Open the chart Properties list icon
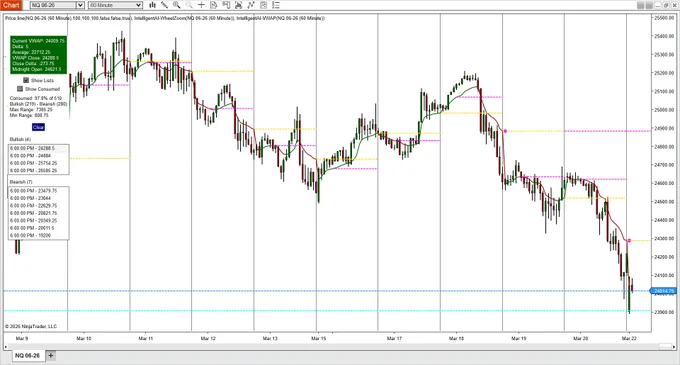 [275, 5]
